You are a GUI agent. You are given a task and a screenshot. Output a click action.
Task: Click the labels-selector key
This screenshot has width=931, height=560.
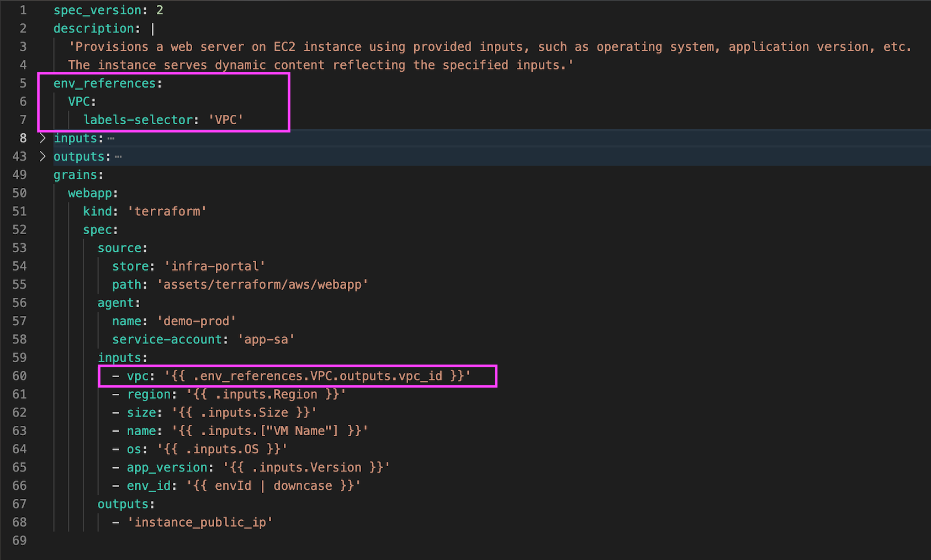click(x=137, y=120)
